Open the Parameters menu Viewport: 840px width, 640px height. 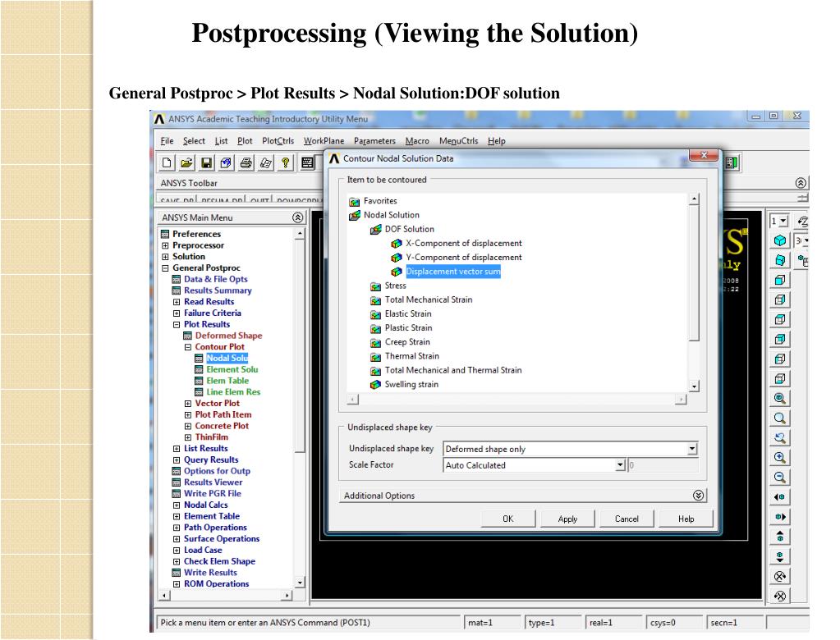coord(374,141)
